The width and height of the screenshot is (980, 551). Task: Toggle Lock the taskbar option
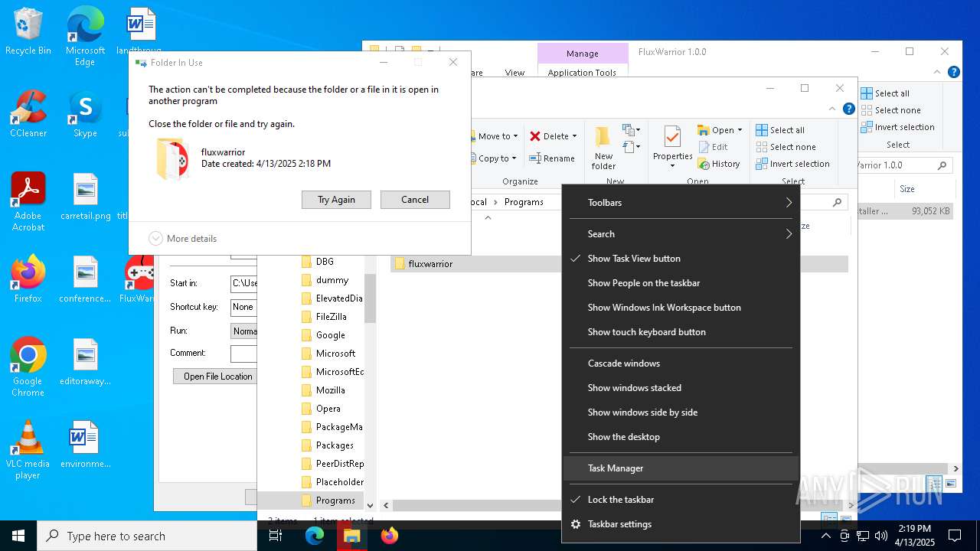pyautogui.click(x=681, y=500)
